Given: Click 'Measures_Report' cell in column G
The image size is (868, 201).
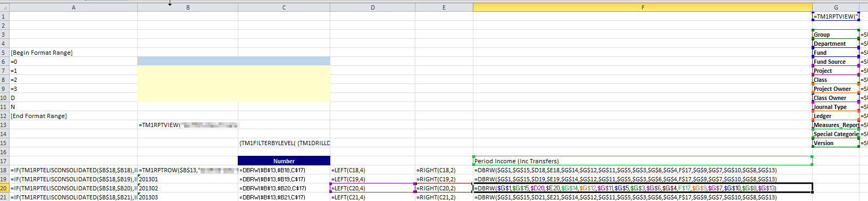Looking at the screenshot, I should (x=836, y=125).
